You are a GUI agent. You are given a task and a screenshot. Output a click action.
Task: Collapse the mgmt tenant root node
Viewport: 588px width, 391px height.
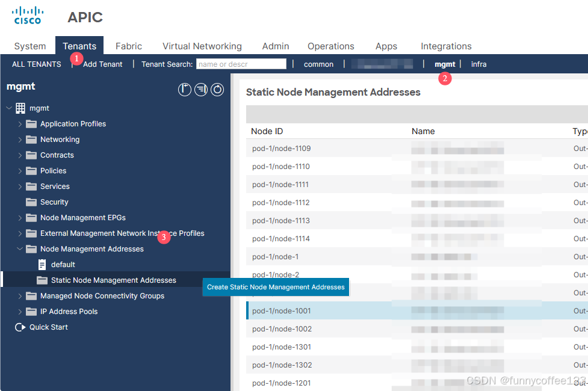[x=10, y=108]
